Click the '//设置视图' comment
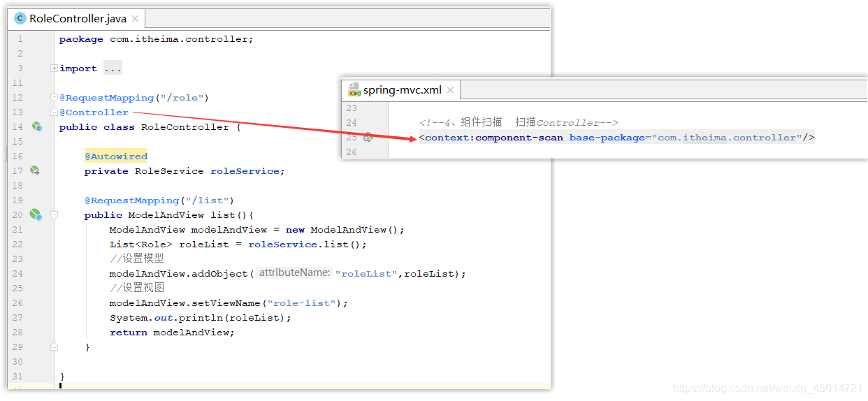The width and height of the screenshot is (868, 401). point(137,288)
